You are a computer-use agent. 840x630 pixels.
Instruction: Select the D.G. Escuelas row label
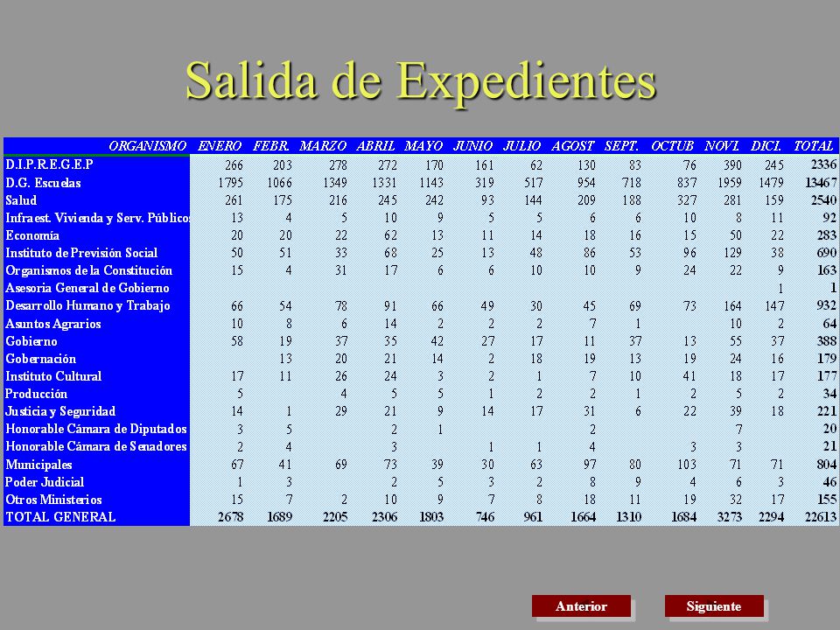pos(43,183)
